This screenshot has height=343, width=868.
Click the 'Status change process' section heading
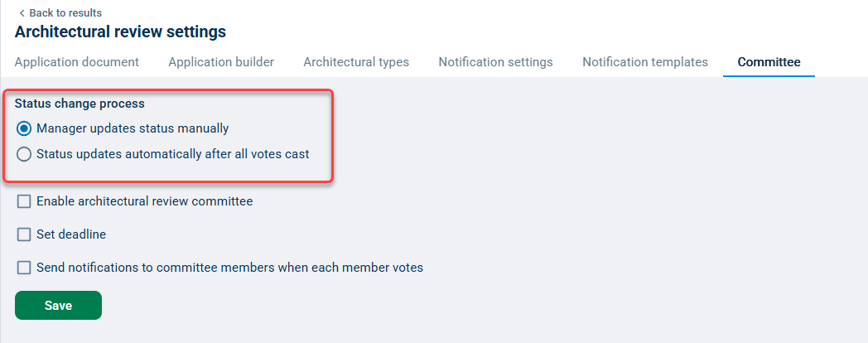pyautogui.click(x=80, y=104)
